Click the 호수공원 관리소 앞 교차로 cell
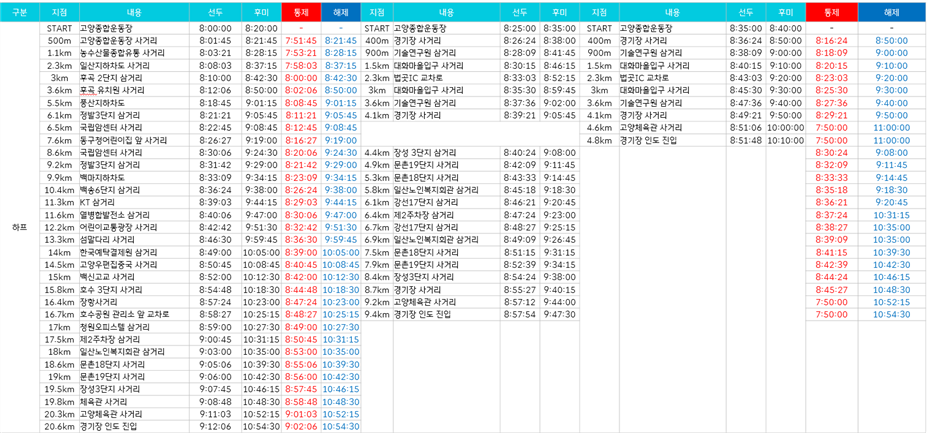 click(x=134, y=314)
